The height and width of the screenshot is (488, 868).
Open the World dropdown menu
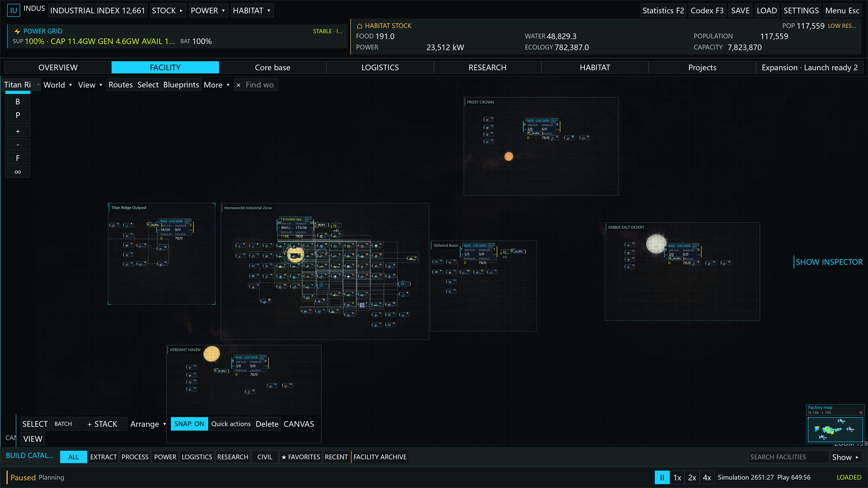tap(58, 85)
